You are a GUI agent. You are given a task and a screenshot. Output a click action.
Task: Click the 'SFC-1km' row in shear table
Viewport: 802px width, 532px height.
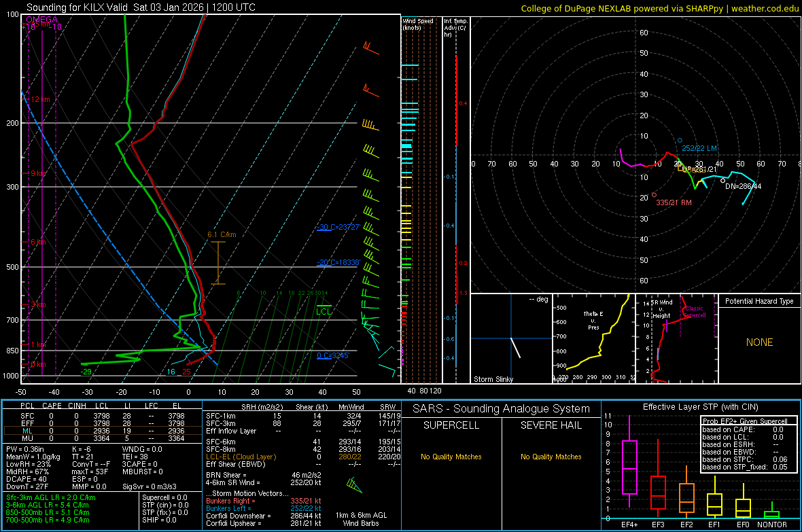(x=303, y=416)
